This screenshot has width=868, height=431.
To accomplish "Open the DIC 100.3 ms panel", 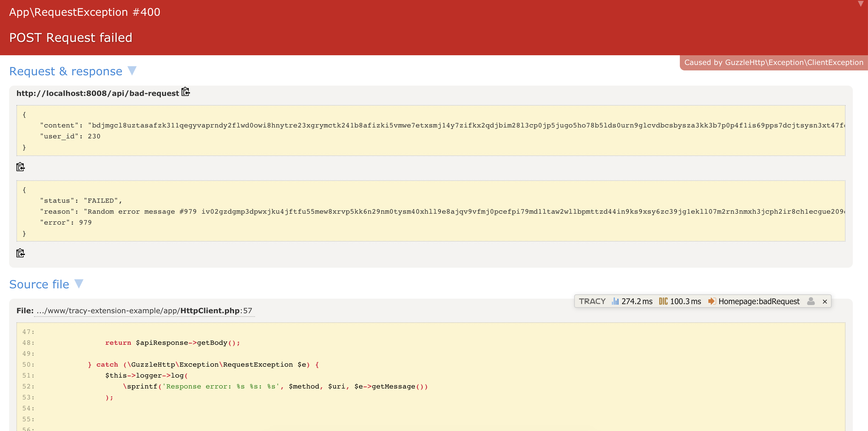I will 680,301.
